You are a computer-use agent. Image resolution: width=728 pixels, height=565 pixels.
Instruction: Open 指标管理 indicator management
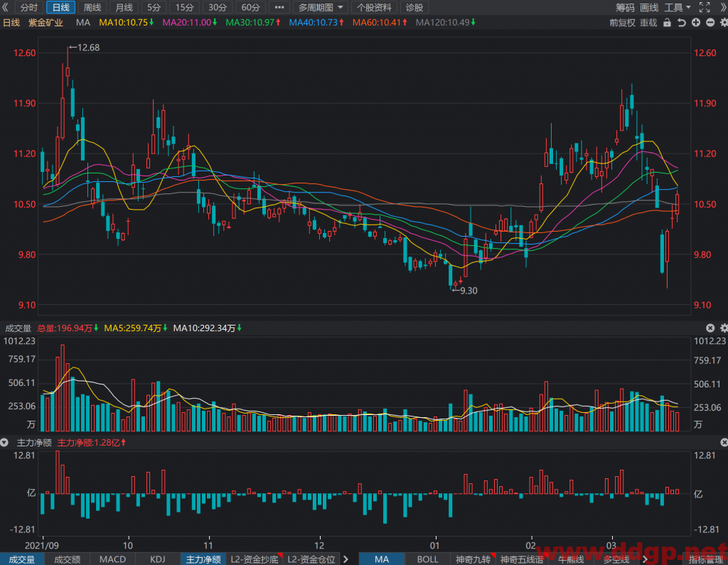(x=706, y=559)
